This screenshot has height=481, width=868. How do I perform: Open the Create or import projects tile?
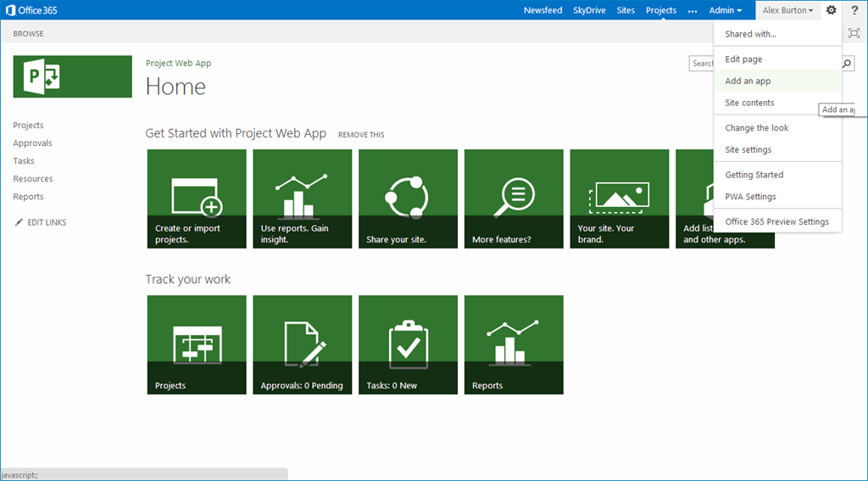click(197, 199)
